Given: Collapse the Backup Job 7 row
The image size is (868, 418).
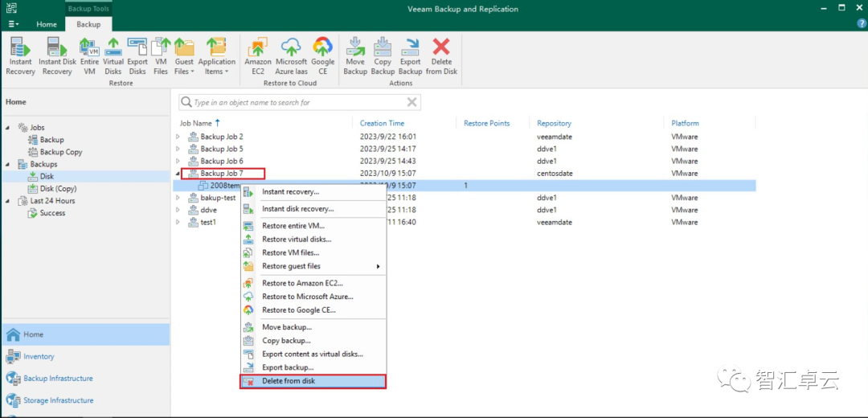Looking at the screenshot, I should click(178, 174).
